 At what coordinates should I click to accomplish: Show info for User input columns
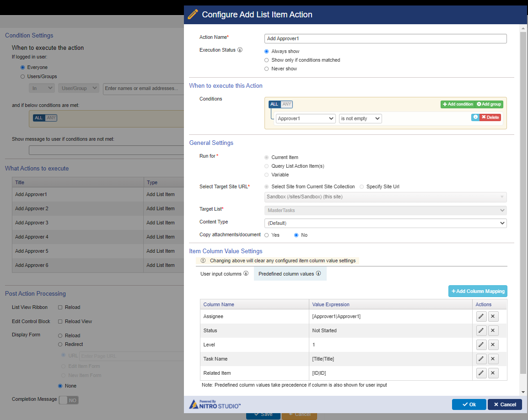coord(246,273)
